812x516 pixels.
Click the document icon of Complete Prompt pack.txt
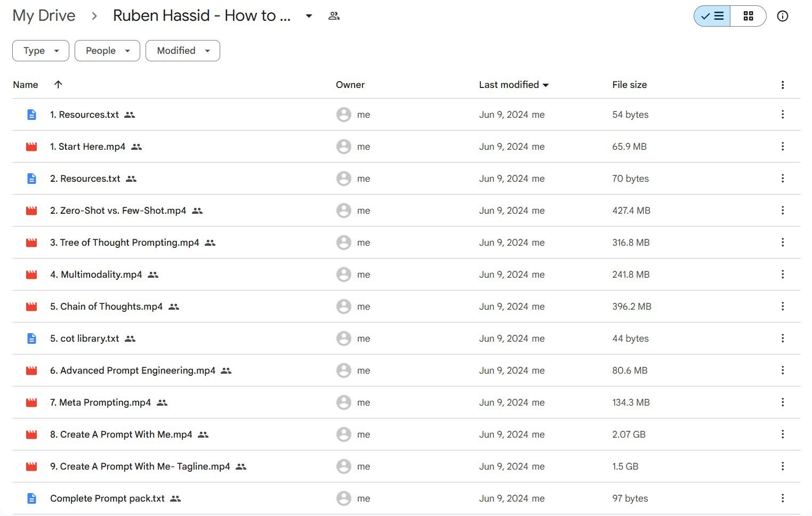coord(31,498)
